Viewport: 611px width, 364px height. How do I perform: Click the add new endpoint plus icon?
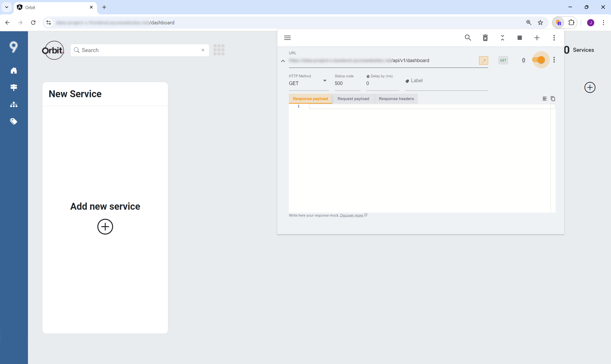pyautogui.click(x=537, y=38)
